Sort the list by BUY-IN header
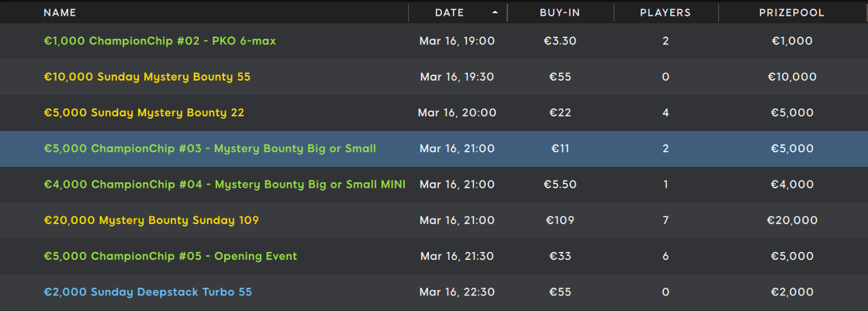This screenshot has height=311, width=868. [560, 12]
